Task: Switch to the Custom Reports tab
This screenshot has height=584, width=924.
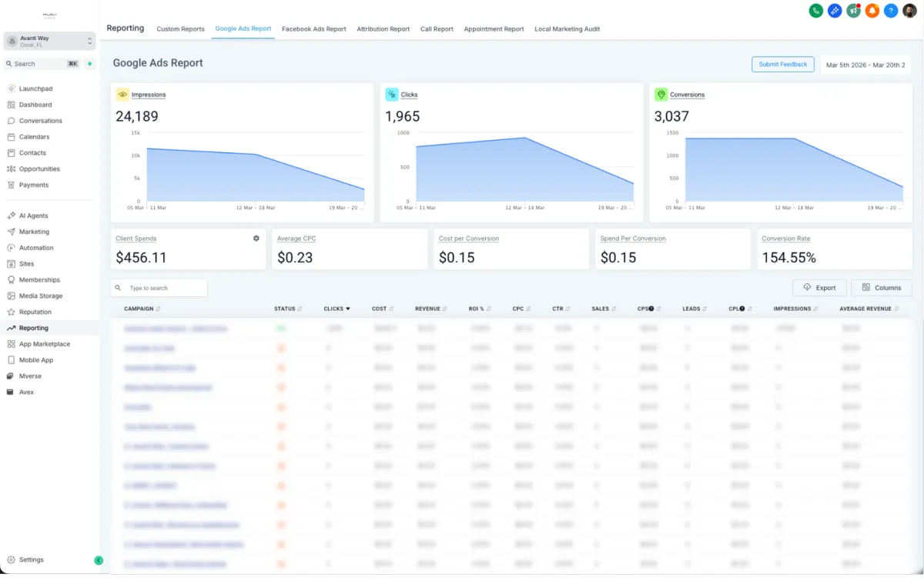Action: [180, 29]
